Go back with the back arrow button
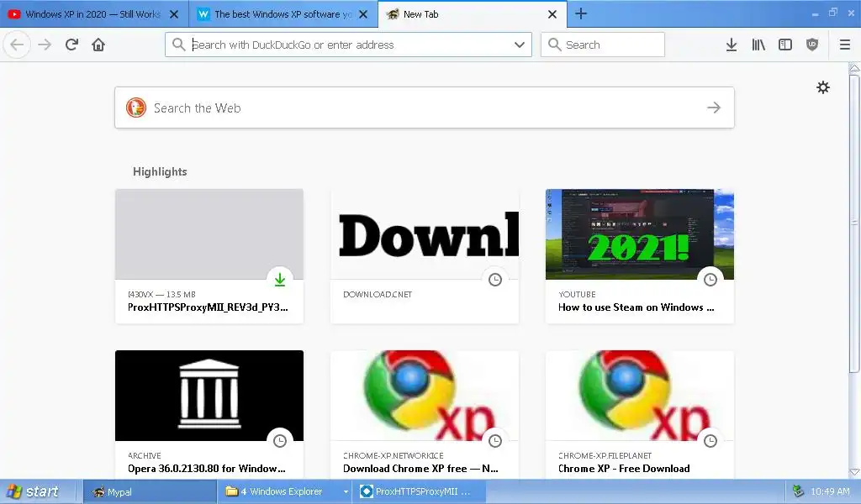The image size is (861, 504). [17, 45]
